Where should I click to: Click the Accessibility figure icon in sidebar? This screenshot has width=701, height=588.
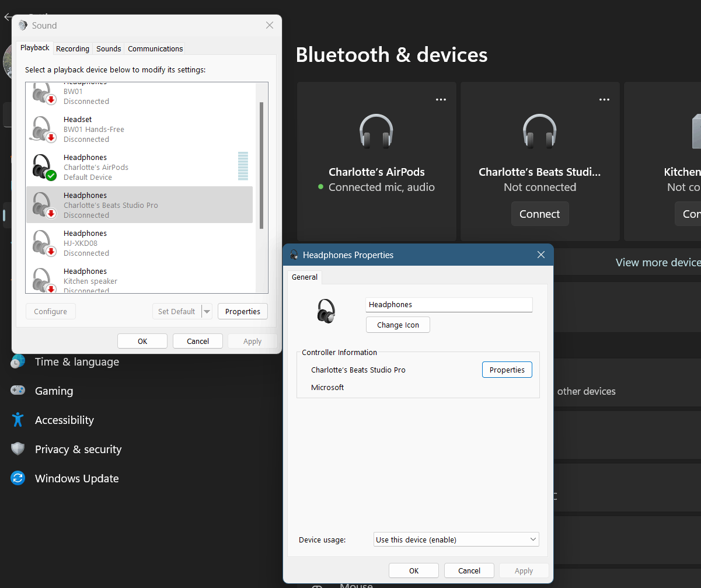18,420
